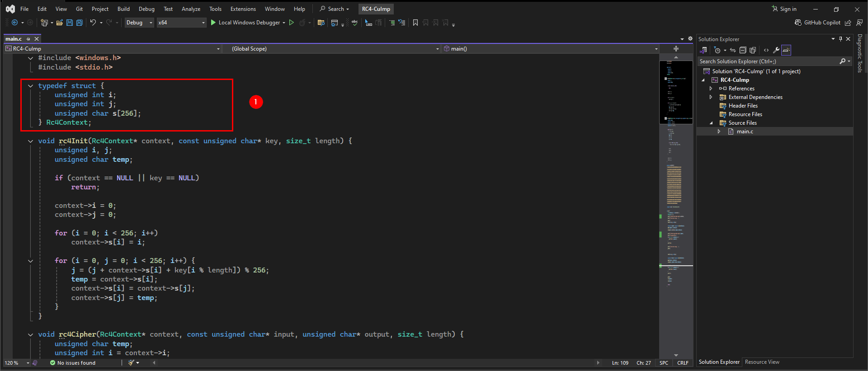Toggle a bookmark with the bookmark icon

click(x=415, y=23)
